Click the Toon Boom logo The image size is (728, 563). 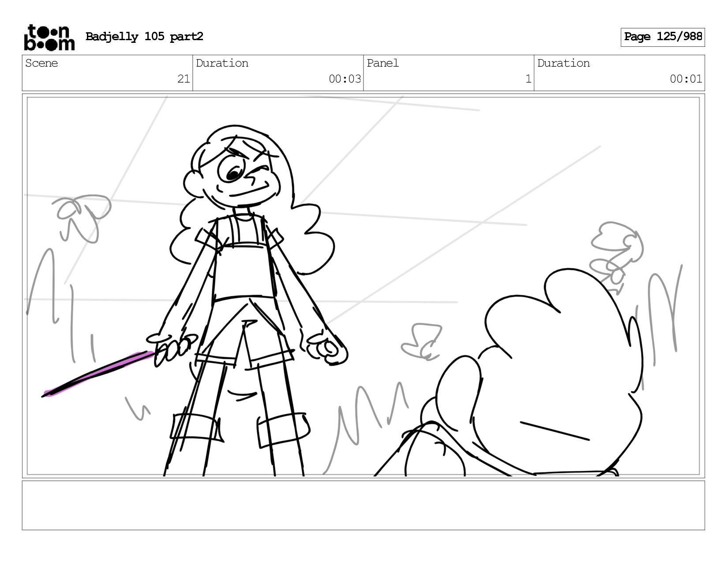(x=49, y=37)
